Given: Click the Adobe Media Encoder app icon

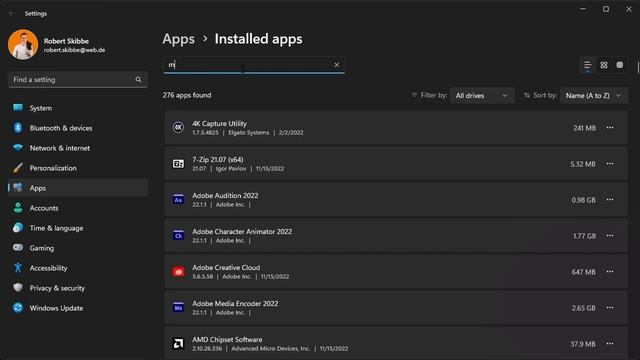Looking at the screenshot, I should (x=178, y=307).
